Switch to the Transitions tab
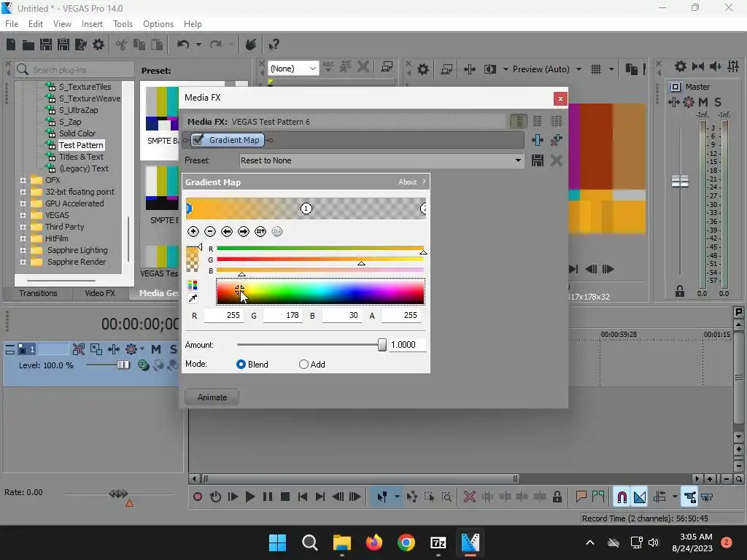Screen dimensions: 747x560 (38, 293)
